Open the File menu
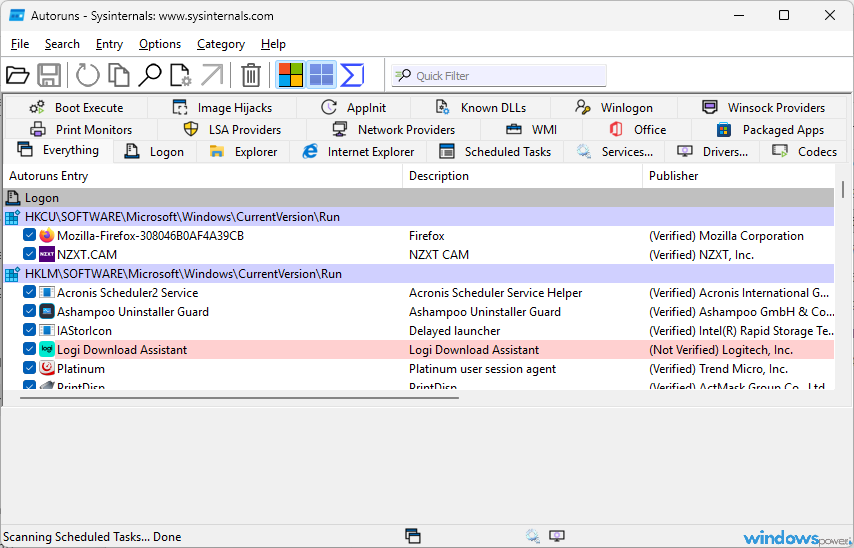This screenshot has width=854, height=548. (x=20, y=44)
